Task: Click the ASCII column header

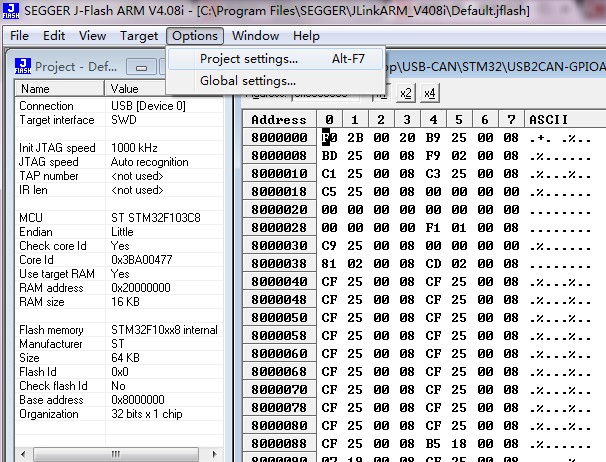Action: pos(565,119)
